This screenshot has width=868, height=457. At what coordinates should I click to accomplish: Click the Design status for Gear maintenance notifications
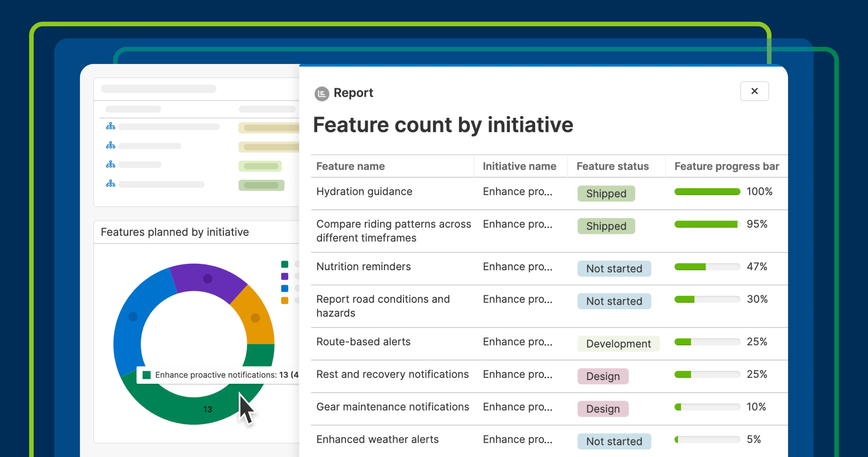[x=603, y=408]
